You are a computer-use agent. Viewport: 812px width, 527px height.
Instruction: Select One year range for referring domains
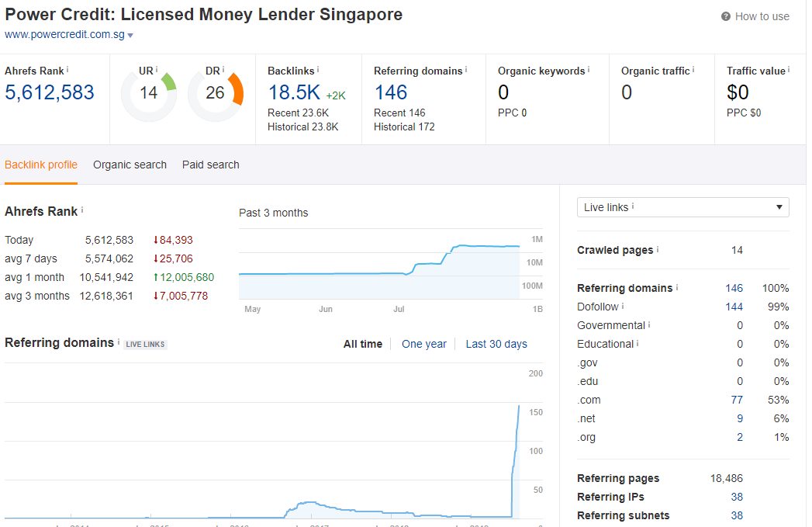point(424,344)
